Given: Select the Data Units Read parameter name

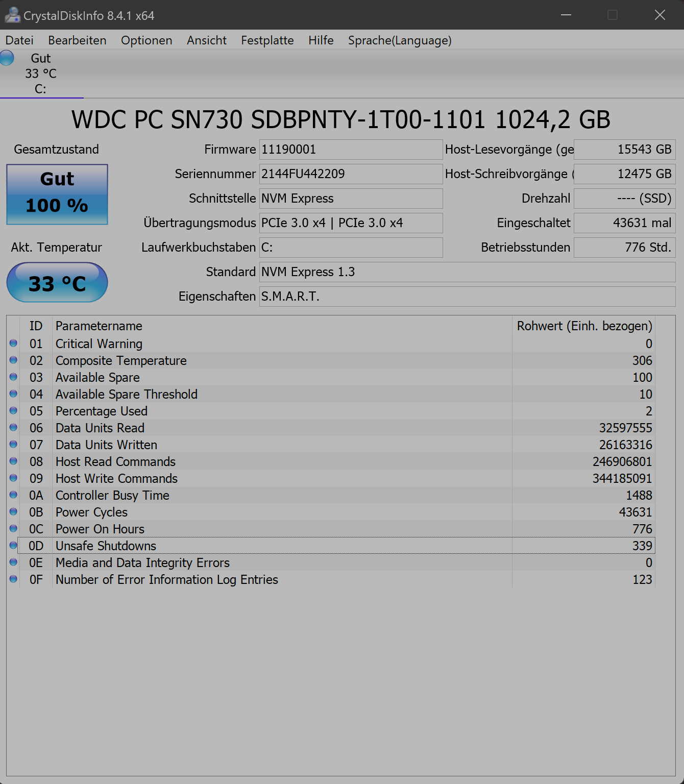Looking at the screenshot, I should click(x=100, y=428).
